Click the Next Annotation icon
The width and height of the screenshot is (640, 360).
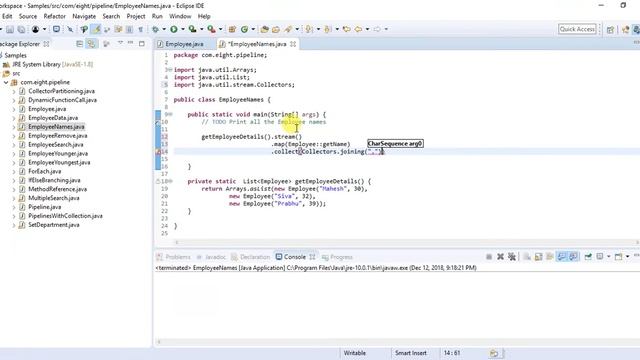pyautogui.click(x=309, y=29)
